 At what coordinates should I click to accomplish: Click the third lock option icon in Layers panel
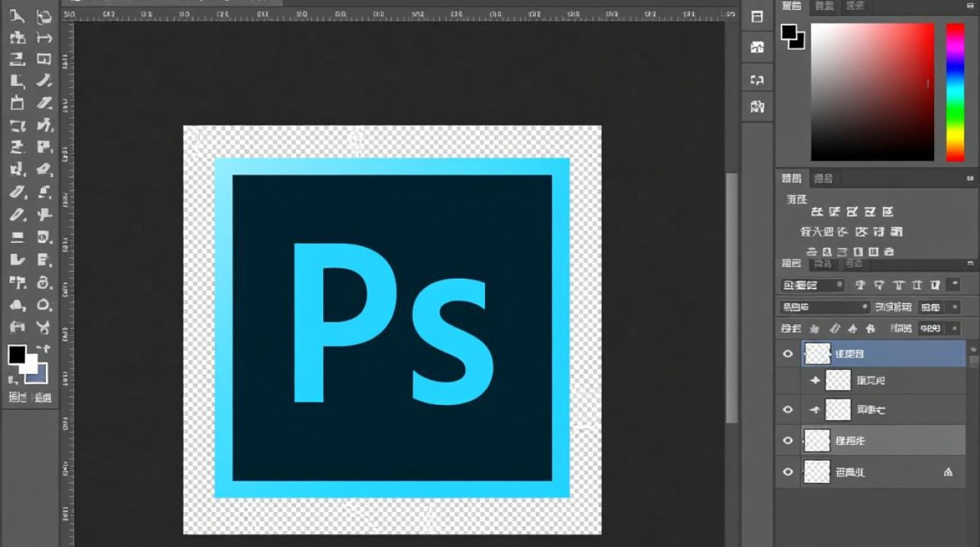coord(852,329)
